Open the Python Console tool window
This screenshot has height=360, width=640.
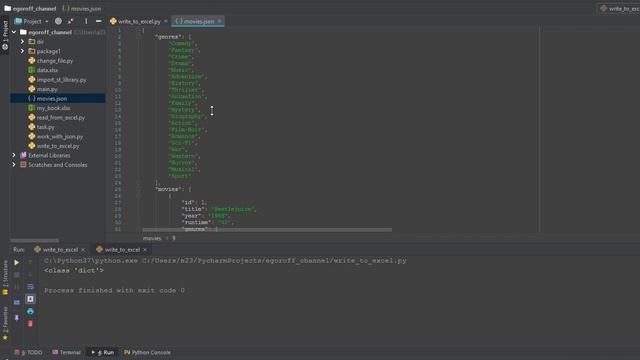click(147, 352)
